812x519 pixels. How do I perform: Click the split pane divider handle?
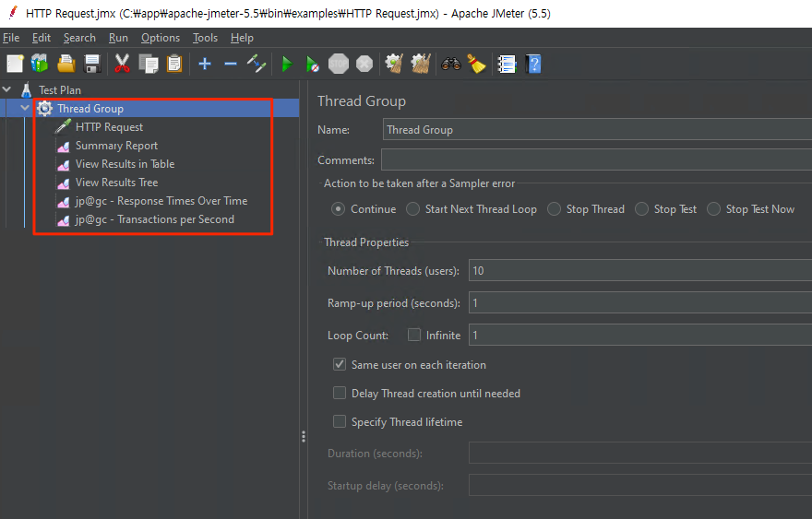304,437
